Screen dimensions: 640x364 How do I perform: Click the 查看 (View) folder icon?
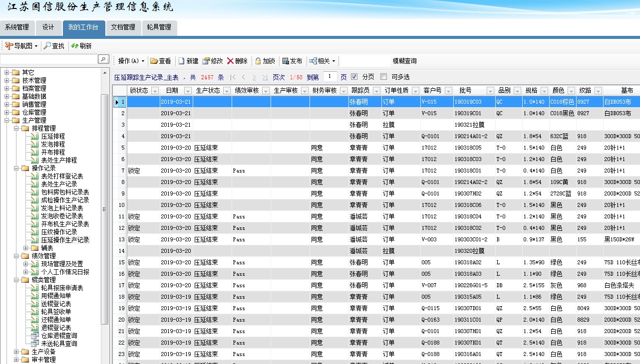pos(155,61)
